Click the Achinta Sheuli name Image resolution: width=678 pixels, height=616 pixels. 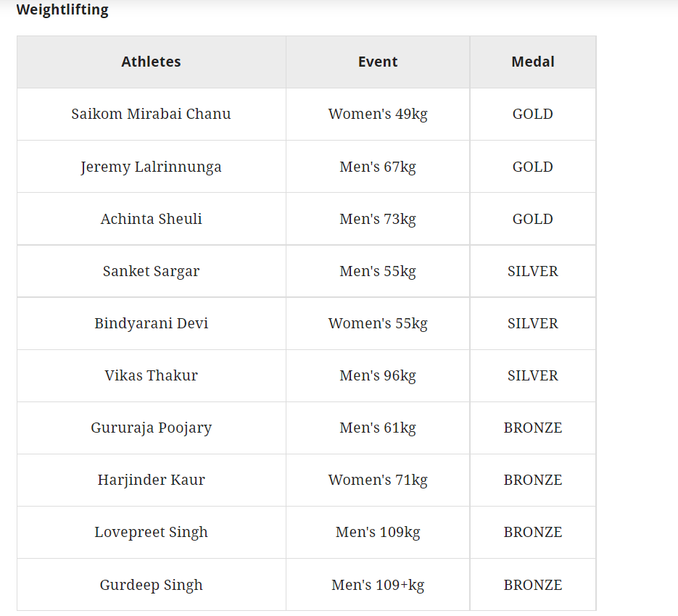[151, 219]
